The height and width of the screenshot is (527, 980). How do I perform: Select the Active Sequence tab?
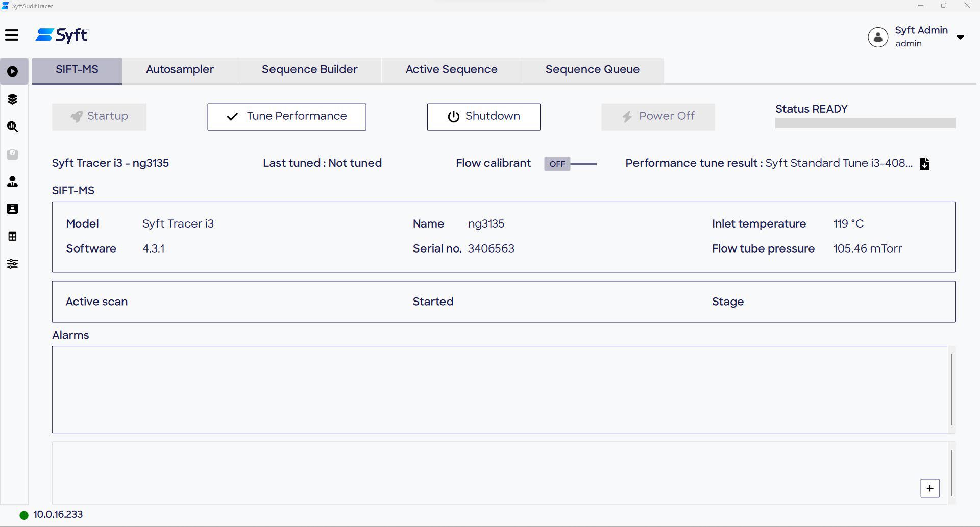[x=451, y=70]
